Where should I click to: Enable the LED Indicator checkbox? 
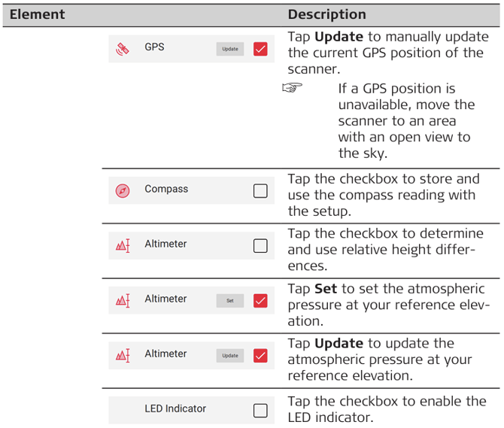click(x=260, y=410)
